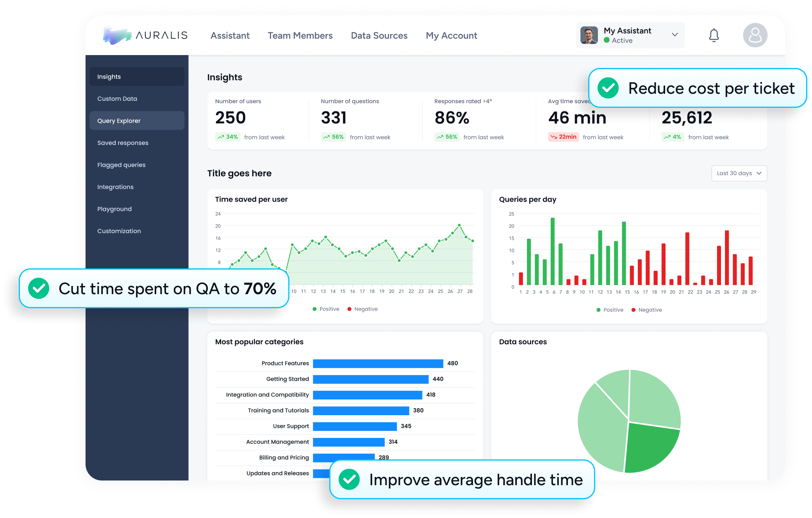Open Team Members in top navigation
The image size is (812, 518).
(300, 36)
